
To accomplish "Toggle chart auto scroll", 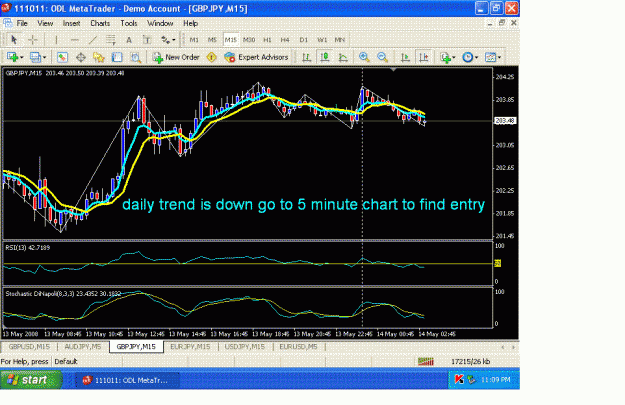I will click(x=405, y=57).
